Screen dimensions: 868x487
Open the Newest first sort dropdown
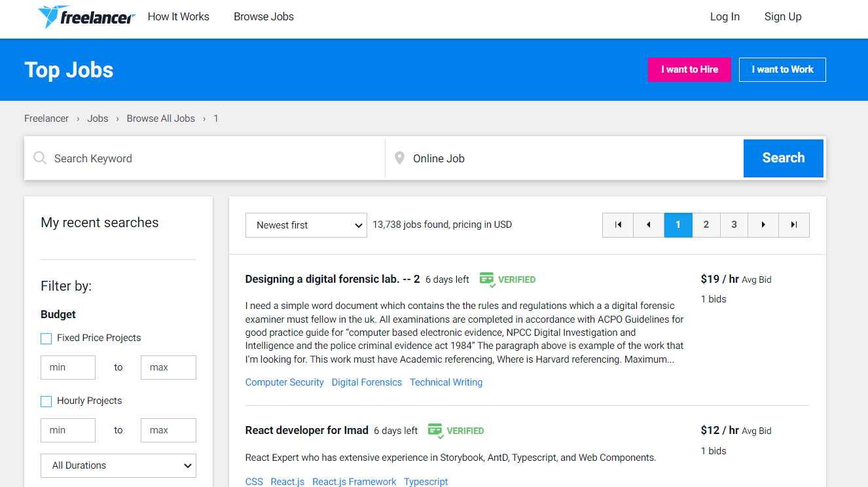(306, 225)
